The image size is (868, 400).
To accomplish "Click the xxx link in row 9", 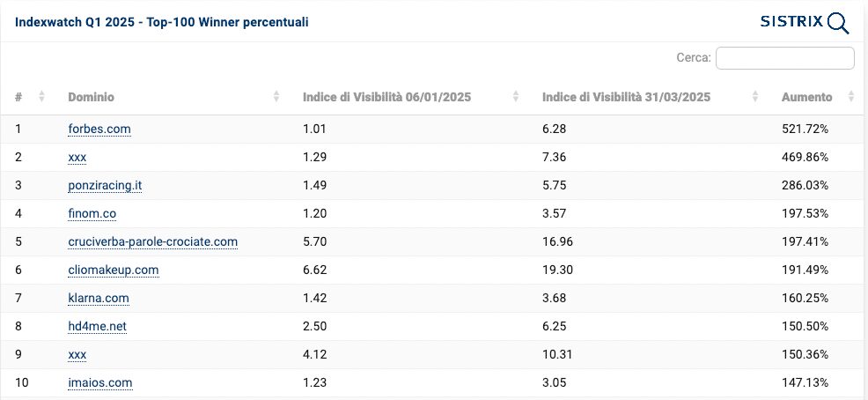I will (x=77, y=354).
